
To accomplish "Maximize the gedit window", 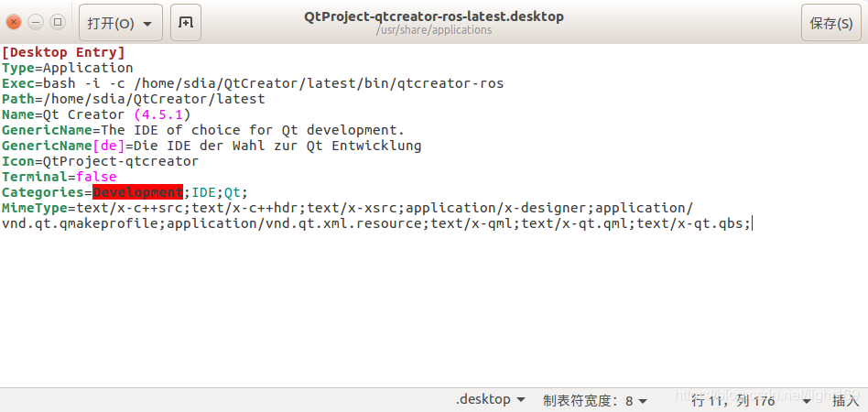I will pyautogui.click(x=58, y=22).
